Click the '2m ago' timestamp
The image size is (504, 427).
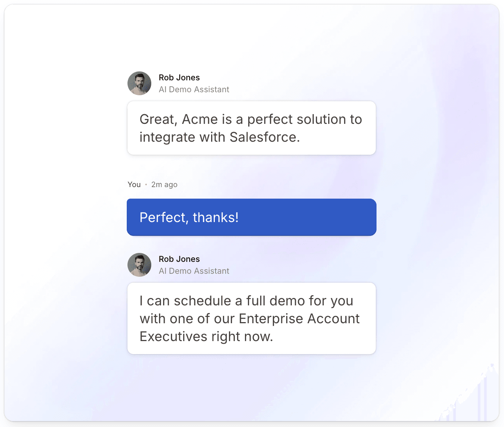click(164, 184)
